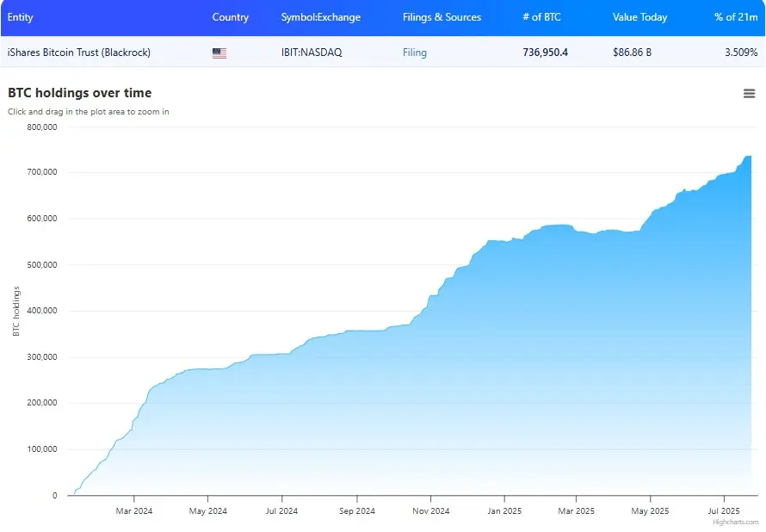Click the 600,000 y-axis label
Screen dimensions: 766x532
click(42, 219)
